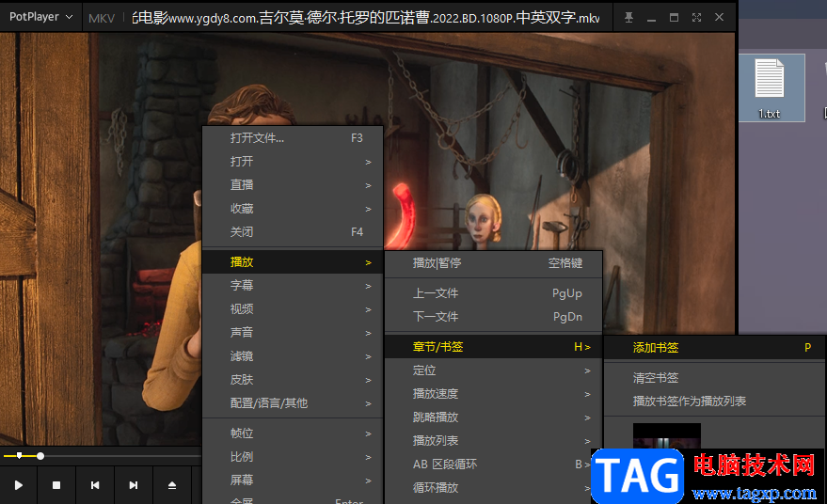Click the MKV format label in title bar
827x504 pixels.
click(x=102, y=19)
